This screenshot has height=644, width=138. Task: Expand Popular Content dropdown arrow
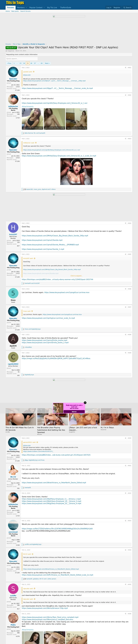(44, 8)
